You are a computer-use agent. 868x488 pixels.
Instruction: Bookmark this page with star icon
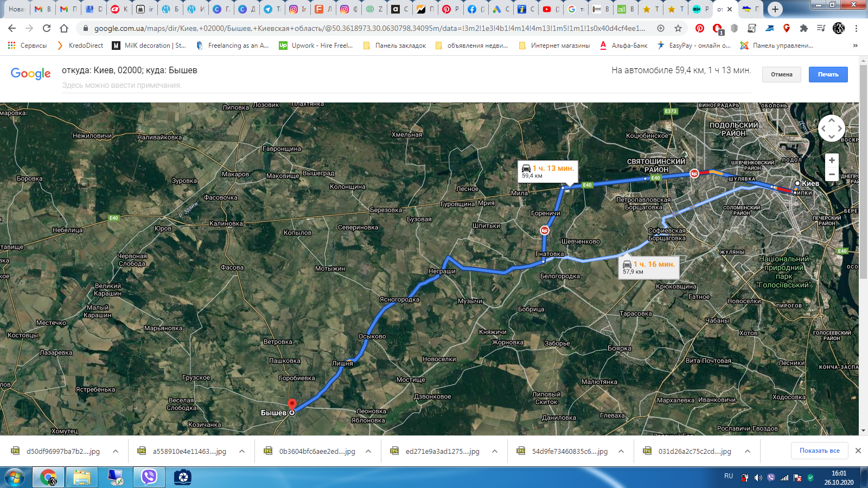[x=678, y=28]
